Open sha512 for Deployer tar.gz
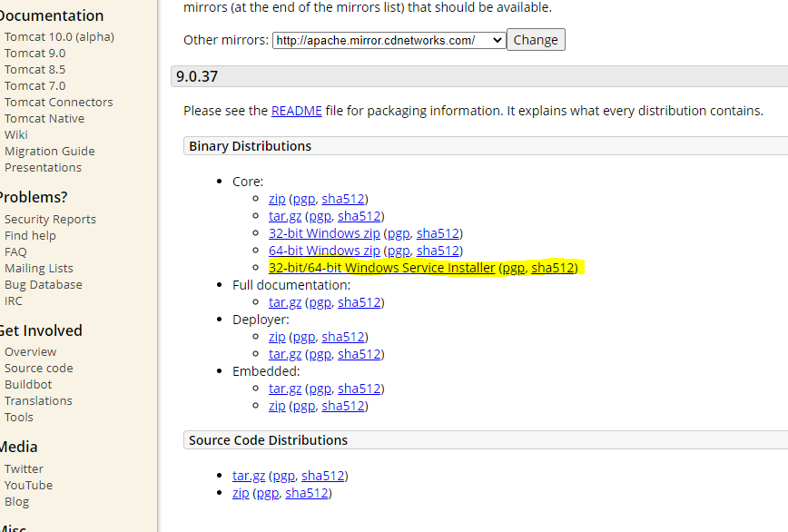788x532 pixels. [x=360, y=354]
